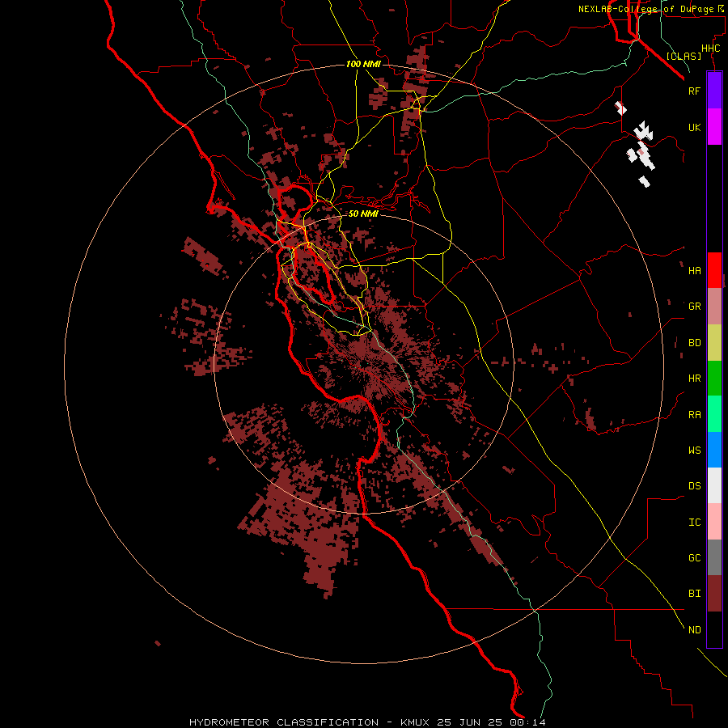Click the UK magenta legend swatch

tap(714, 127)
